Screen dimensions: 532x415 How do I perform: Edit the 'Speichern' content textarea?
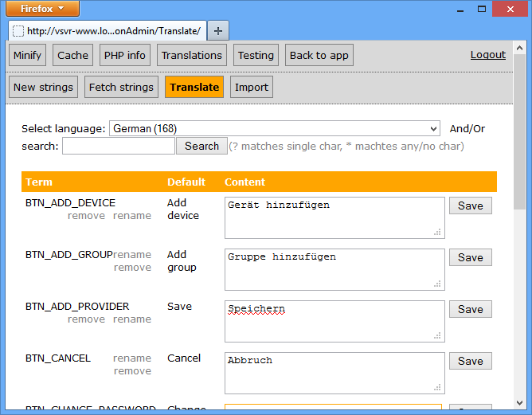pyautogui.click(x=334, y=321)
